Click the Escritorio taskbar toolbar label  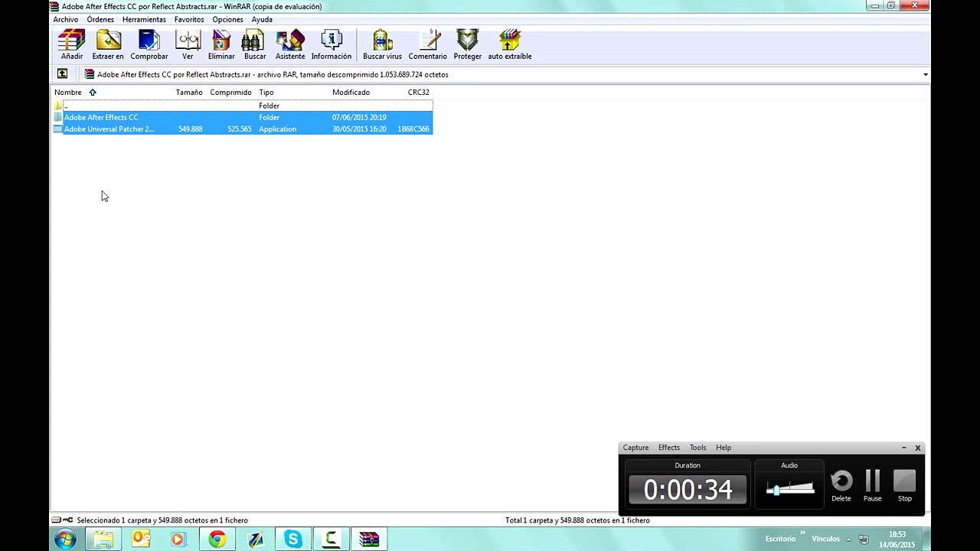[x=780, y=540]
